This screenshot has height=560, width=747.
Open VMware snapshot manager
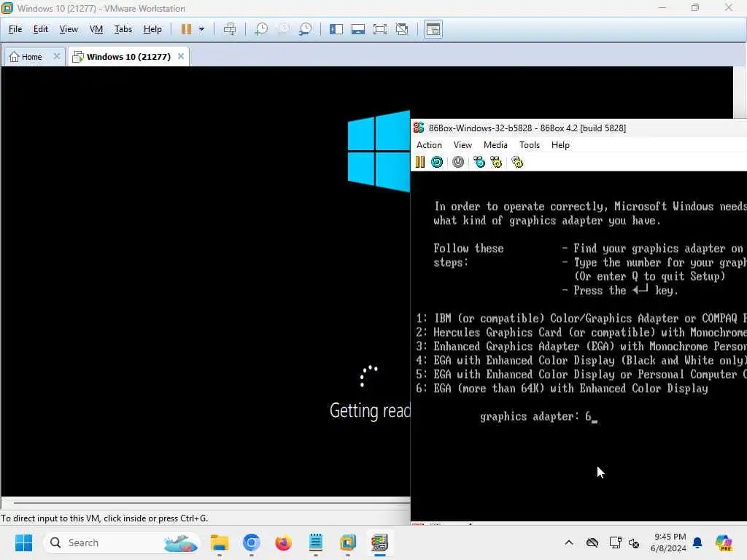tap(306, 29)
